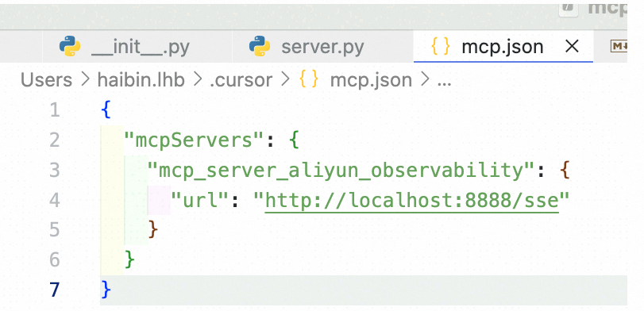
Task: Click line number 5 in gutter
Action: point(55,230)
